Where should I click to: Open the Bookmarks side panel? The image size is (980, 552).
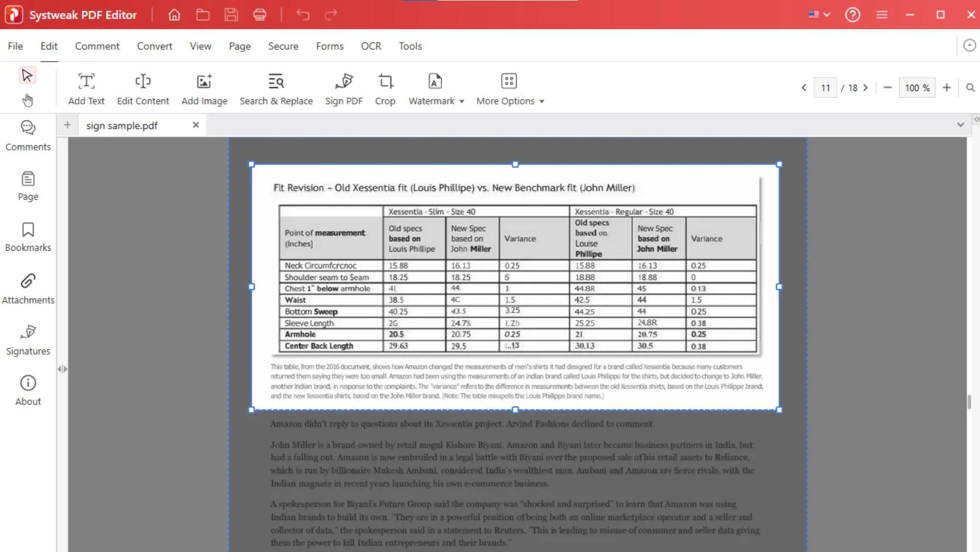coord(28,237)
